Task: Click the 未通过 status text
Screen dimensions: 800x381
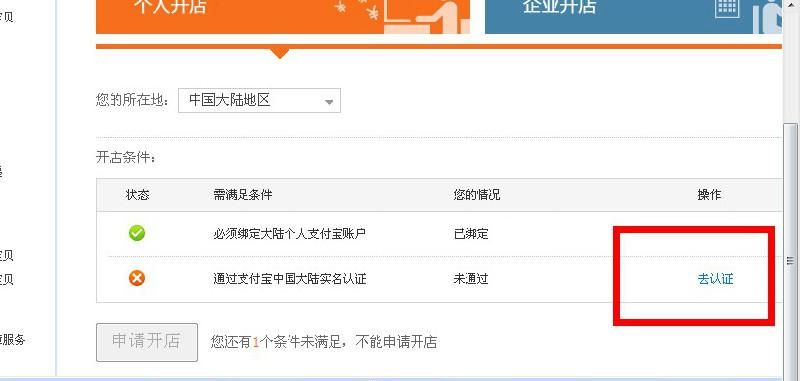Action: coord(471,279)
